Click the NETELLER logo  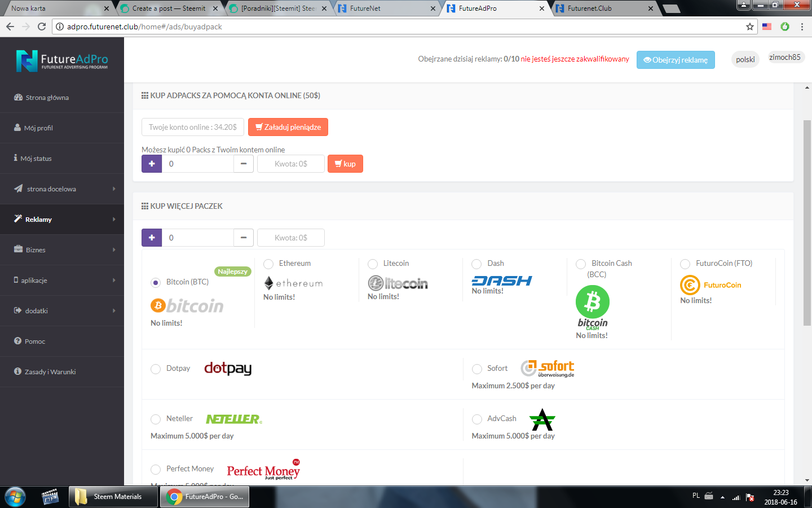coord(234,419)
